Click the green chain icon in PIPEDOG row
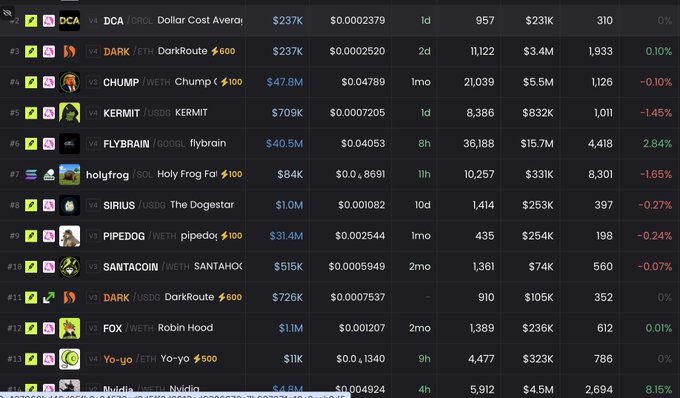 [x=31, y=236]
